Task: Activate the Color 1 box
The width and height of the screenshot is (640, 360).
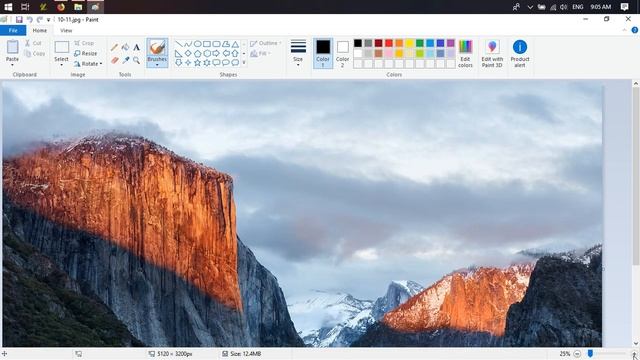Action: [323, 53]
